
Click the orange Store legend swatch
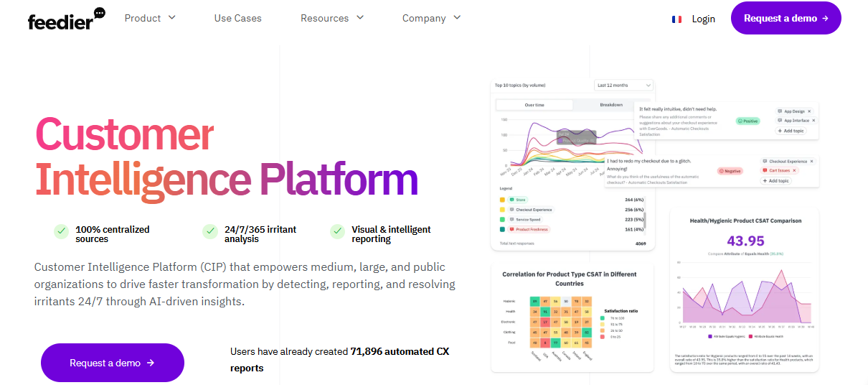[501, 200]
